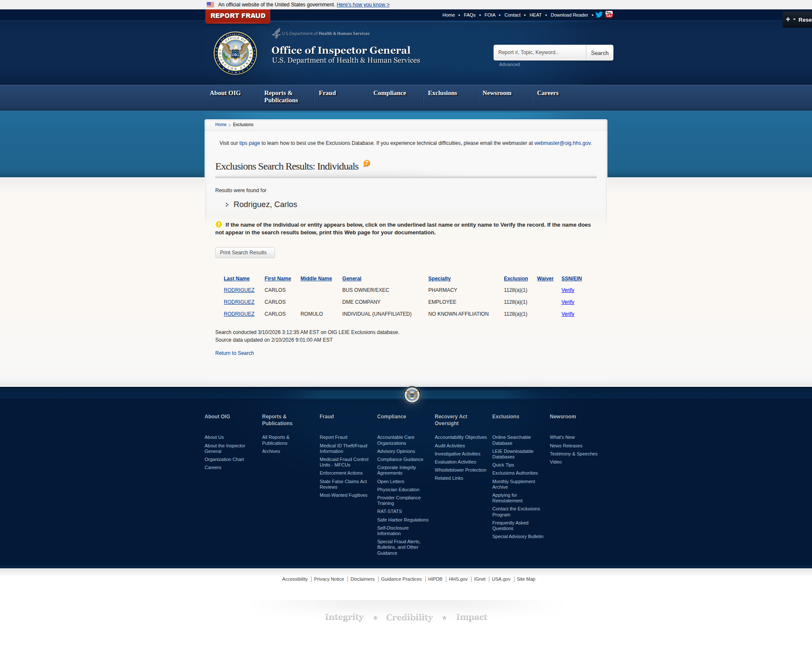
Task: Open the Compliance main menu
Action: click(x=390, y=93)
